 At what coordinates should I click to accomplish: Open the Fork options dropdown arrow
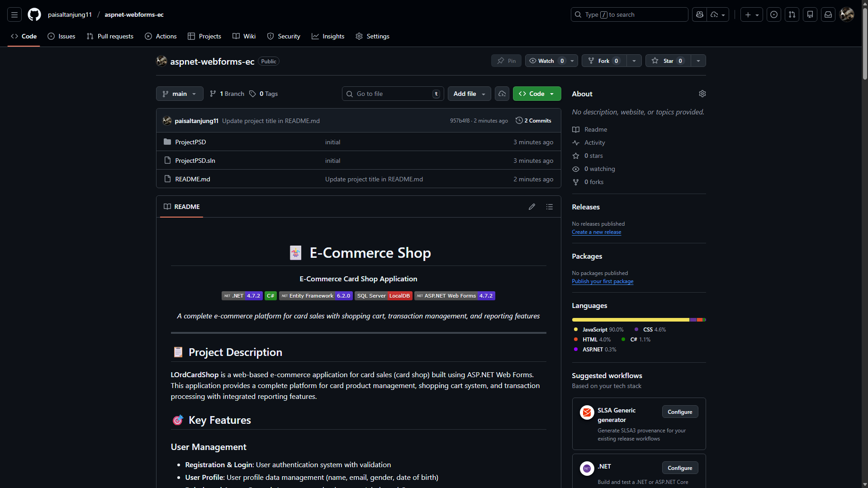tap(634, 61)
